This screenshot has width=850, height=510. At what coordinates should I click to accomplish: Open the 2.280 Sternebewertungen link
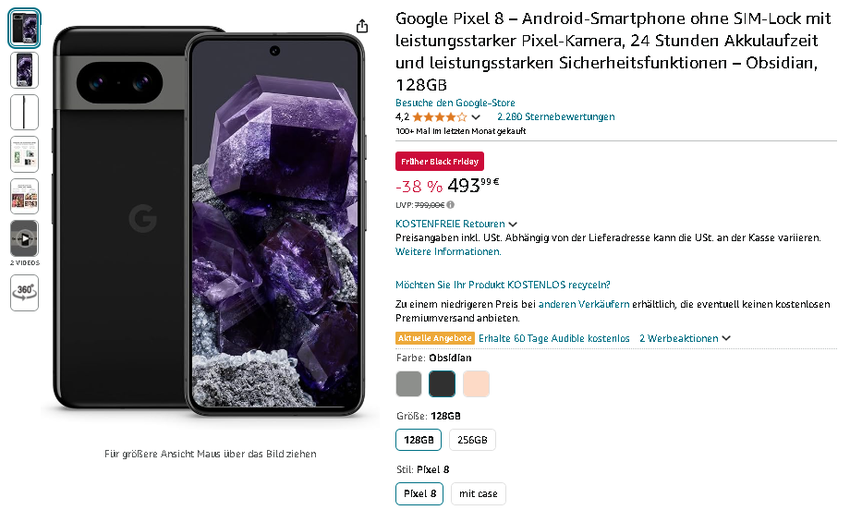[x=556, y=117]
